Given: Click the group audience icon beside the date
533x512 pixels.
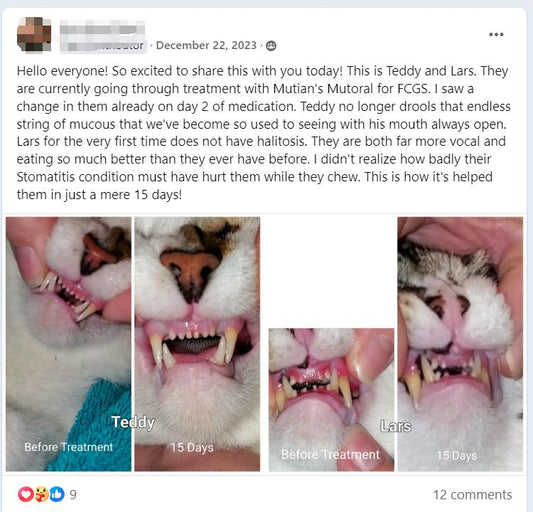Looking at the screenshot, I should click(x=271, y=46).
